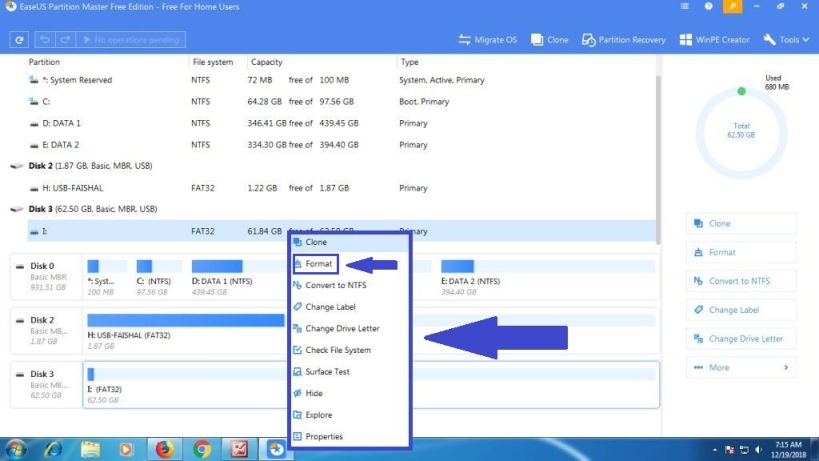819x461 pixels.
Task: Choose Hide in context menu
Action: pos(349,393)
